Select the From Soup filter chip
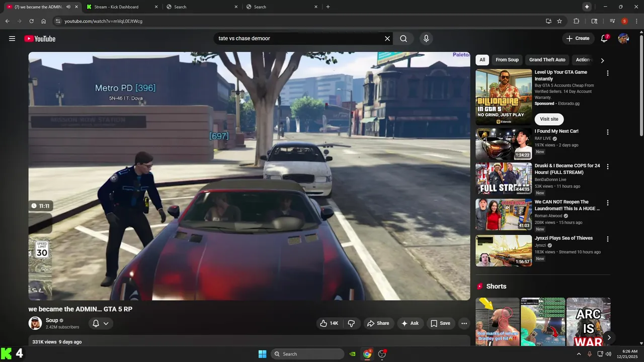Image resolution: width=644 pixels, height=362 pixels. coord(507,60)
